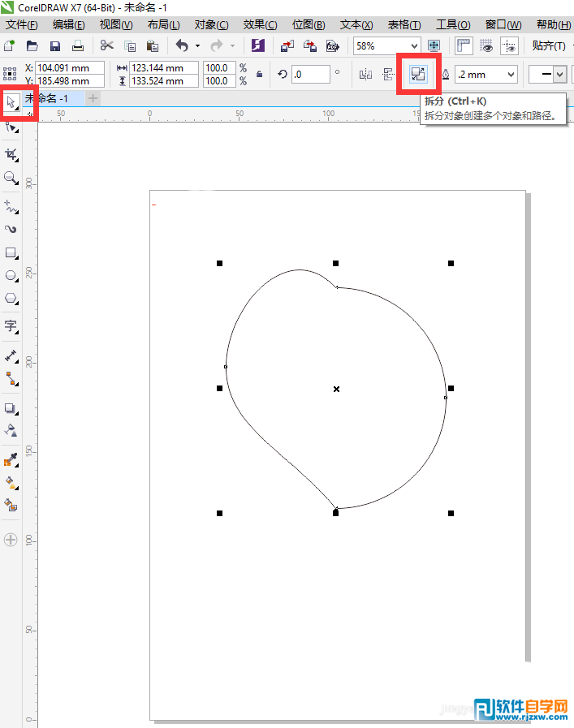Screen dimensions: 574x728
Task: Open the Corel Connect search content icon
Action: [x=258, y=45]
